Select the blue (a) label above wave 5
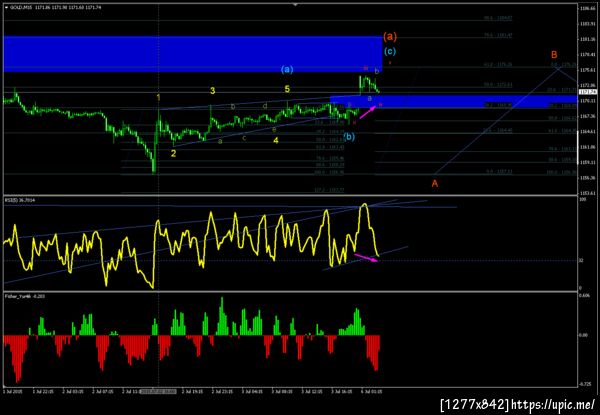Screen dimensions: 600x415 tap(287, 70)
